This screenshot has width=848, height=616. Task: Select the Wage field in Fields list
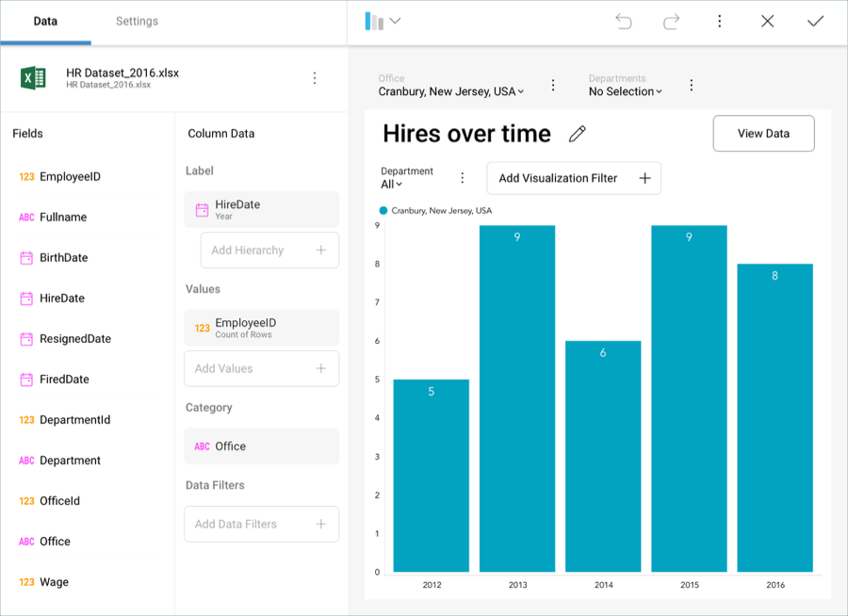click(54, 582)
